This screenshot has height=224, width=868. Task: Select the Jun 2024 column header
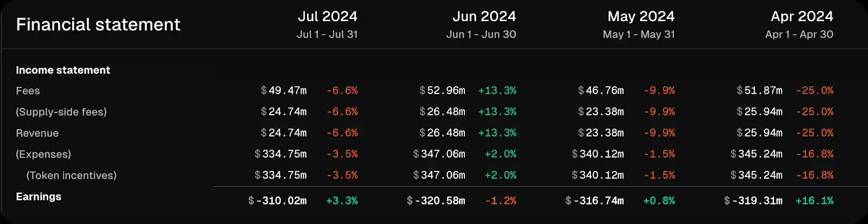click(x=484, y=17)
